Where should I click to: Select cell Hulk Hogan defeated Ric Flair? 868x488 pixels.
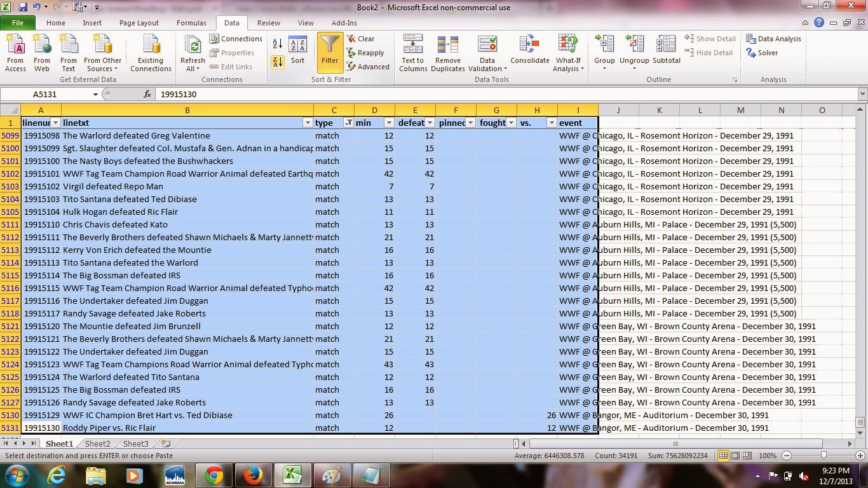click(x=187, y=212)
